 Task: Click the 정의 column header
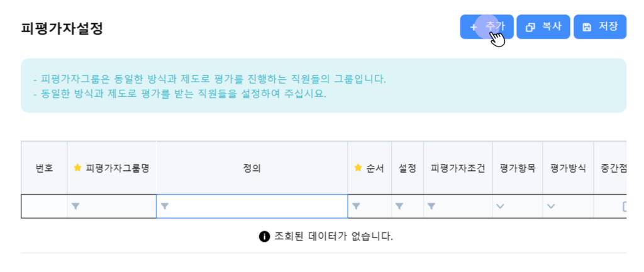tap(252, 168)
